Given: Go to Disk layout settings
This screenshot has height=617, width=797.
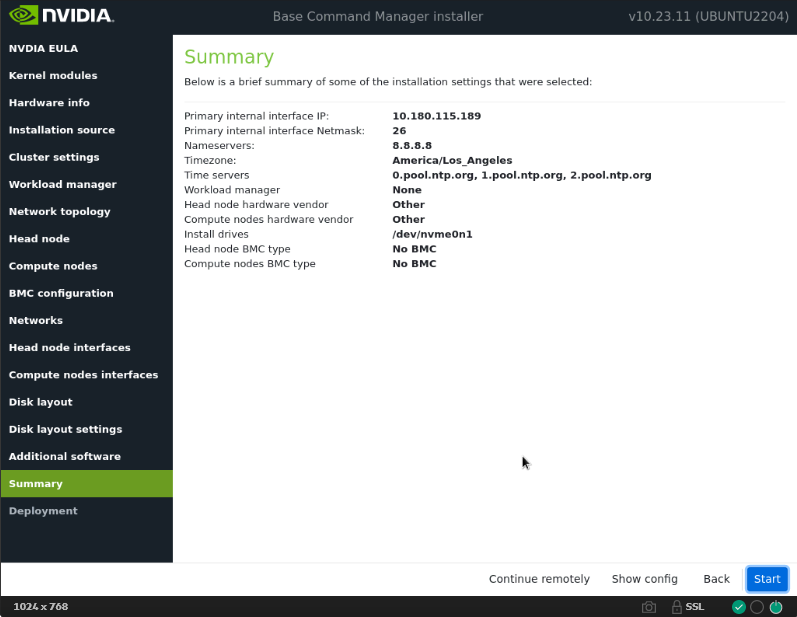Looking at the screenshot, I should (65, 429).
